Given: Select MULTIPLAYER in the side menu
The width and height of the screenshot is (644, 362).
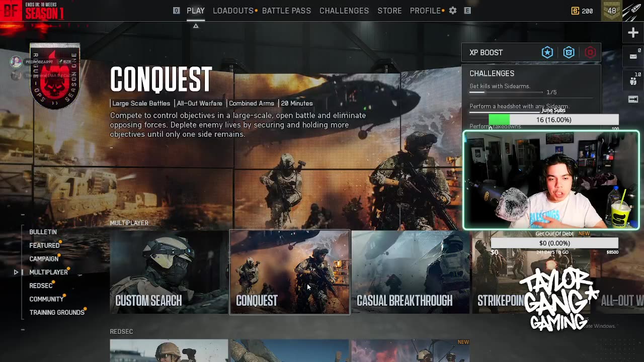Looking at the screenshot, I should [48, 272].
